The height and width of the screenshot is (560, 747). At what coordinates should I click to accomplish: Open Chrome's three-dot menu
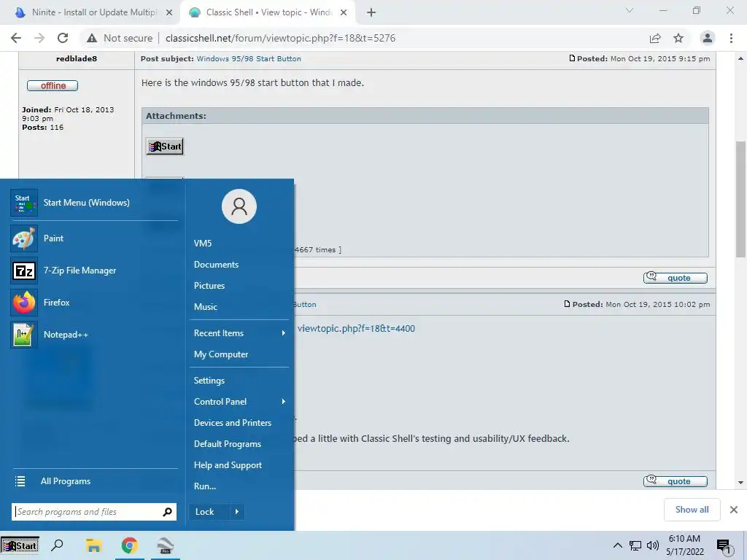pos(731,38)
